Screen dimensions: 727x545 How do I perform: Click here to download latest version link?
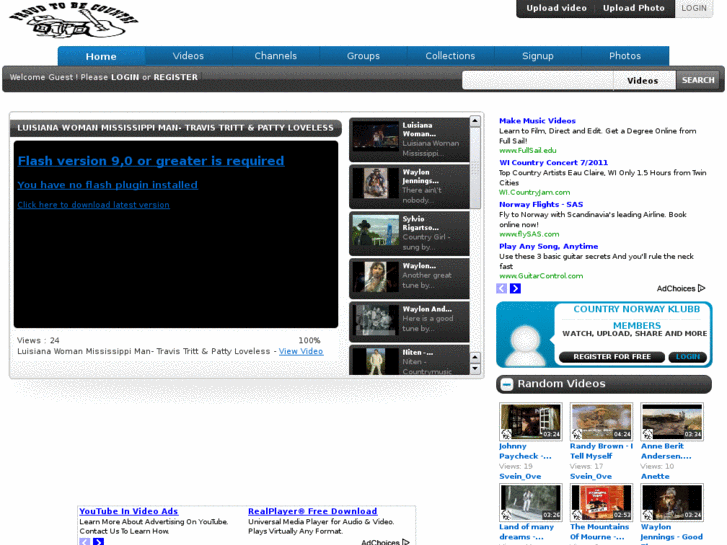coord(93,205)
